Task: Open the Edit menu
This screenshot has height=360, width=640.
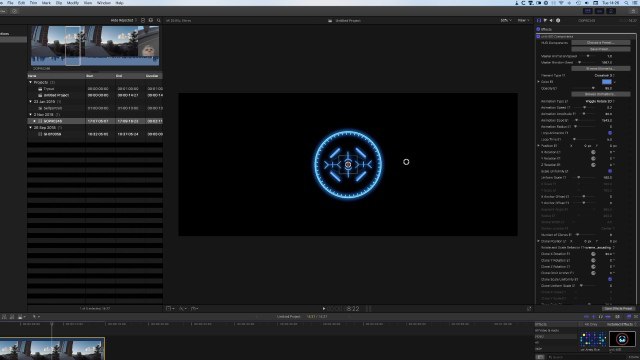Action: (x=21, y=3)
